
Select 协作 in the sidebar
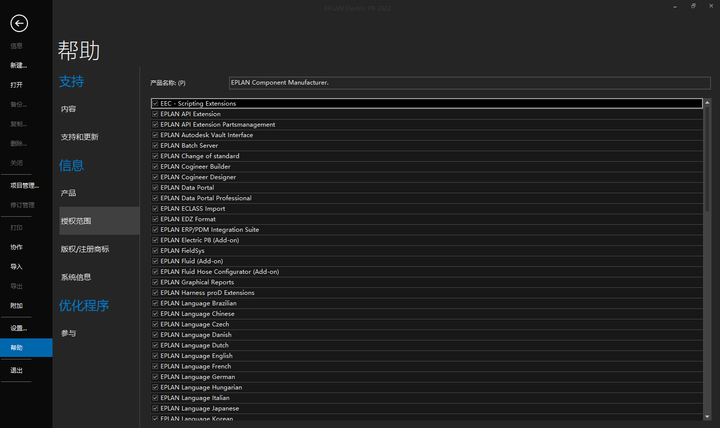click(17, 247)
